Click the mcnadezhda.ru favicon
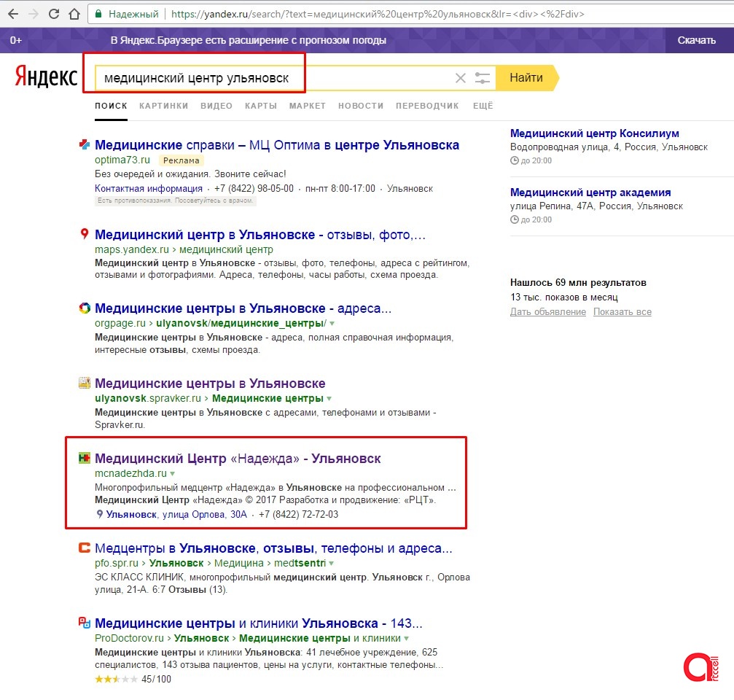This screenshot has height=700, width=734. [x=85, y=458]
